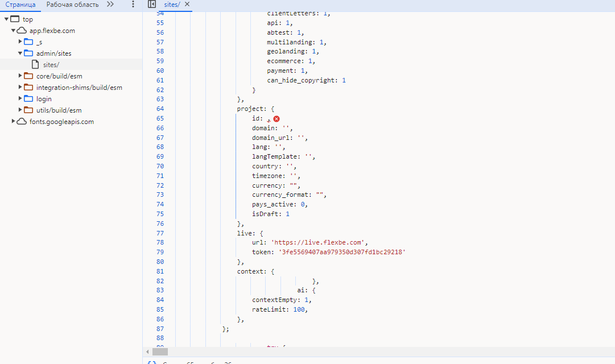
Task: Click the top frame window icon
Action: [x=15, y=19]
